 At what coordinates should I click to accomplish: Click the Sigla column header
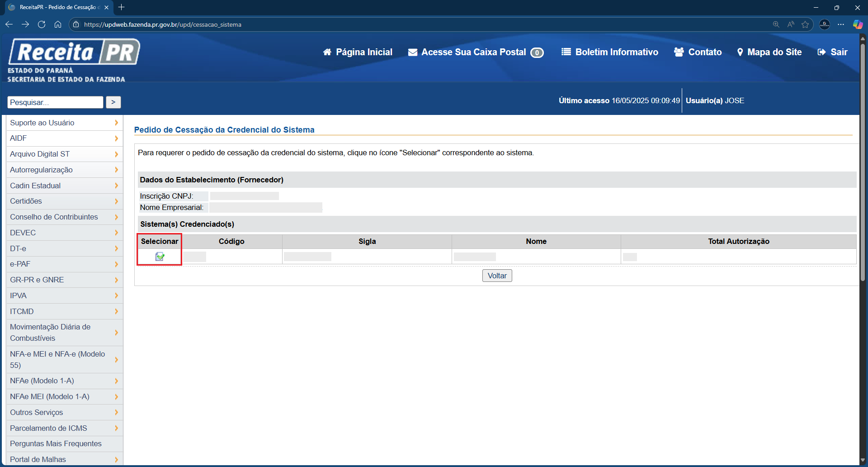(367, 241)
